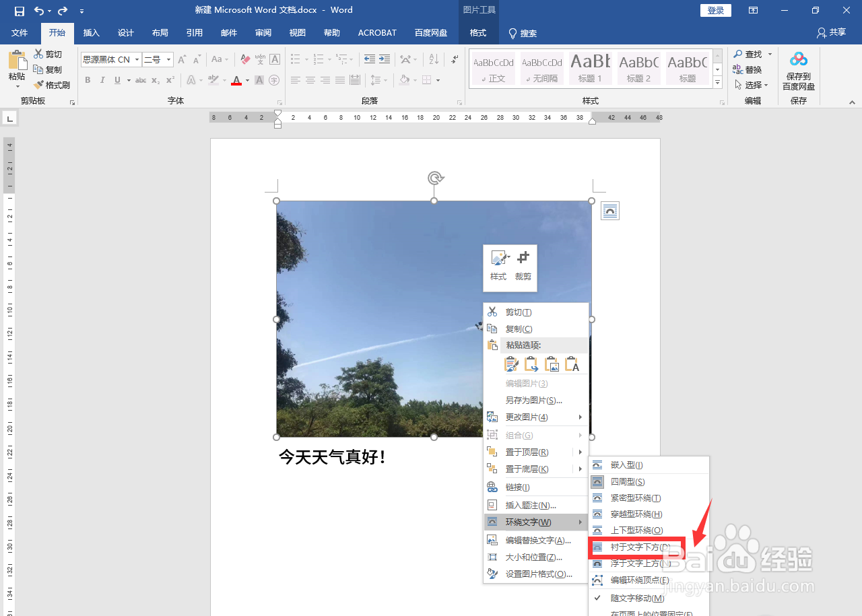Align paragraph to the right
The image size is (862, 616).
click(x=325, y=80)
